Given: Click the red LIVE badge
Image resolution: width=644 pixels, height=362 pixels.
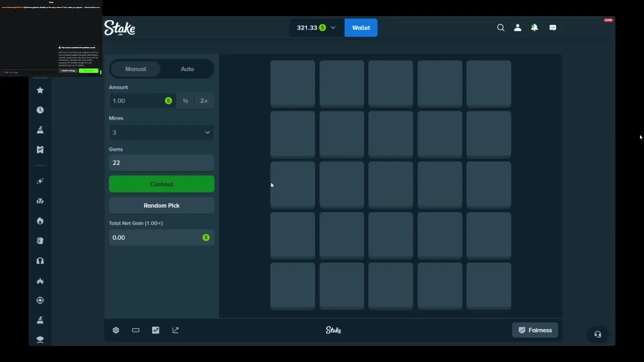Looking at the screenshot, I should tap(608, 20).
